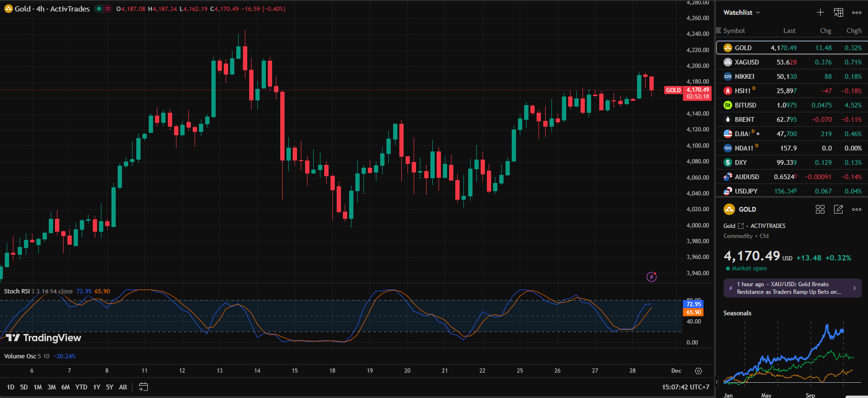Image resolution: width=868 pixels, height=398 pixels.
Task: Open watchlist advanced view table icon
Action: [838, 12]
